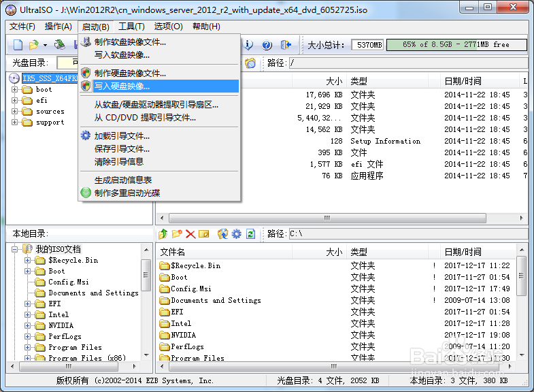Click the CD icon of IR5_SSS_X64FR root node
534x392 pixels.
[14, 78]
